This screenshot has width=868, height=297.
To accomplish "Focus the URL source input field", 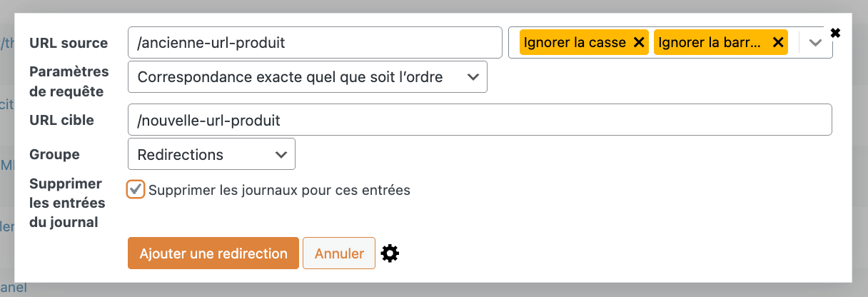I will point(315,43).
